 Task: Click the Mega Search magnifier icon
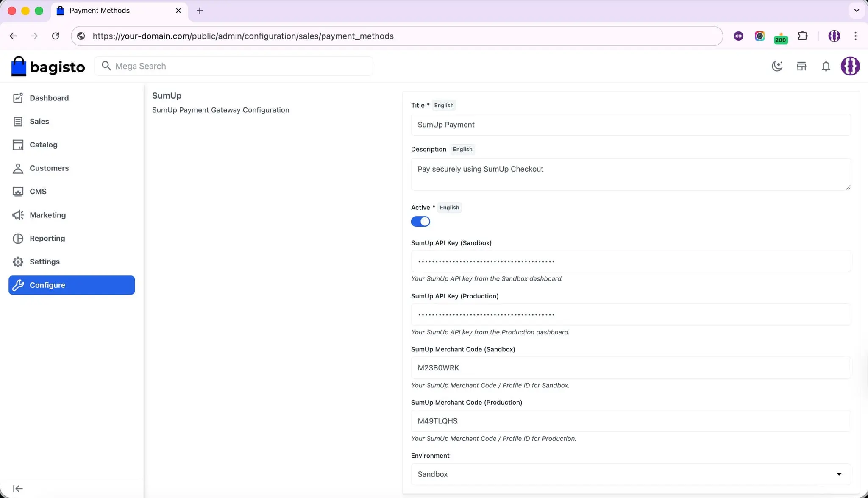coord(106,66)
